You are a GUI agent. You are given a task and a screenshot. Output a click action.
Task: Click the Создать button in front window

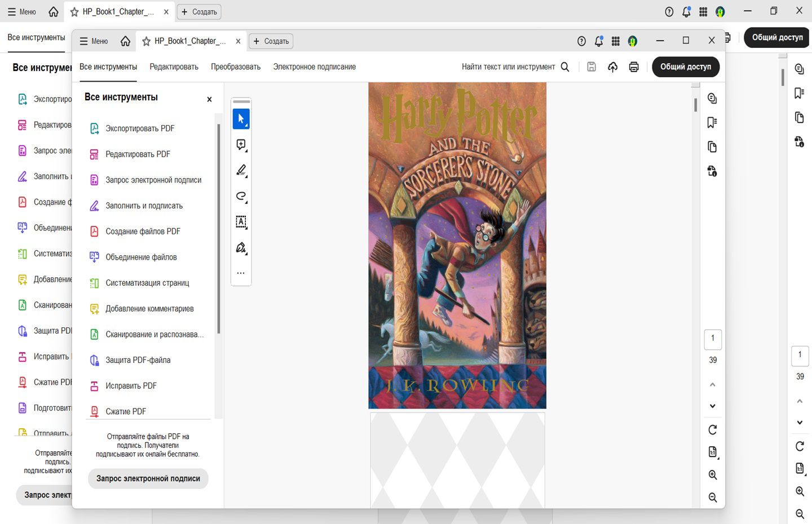click(271, 41)
